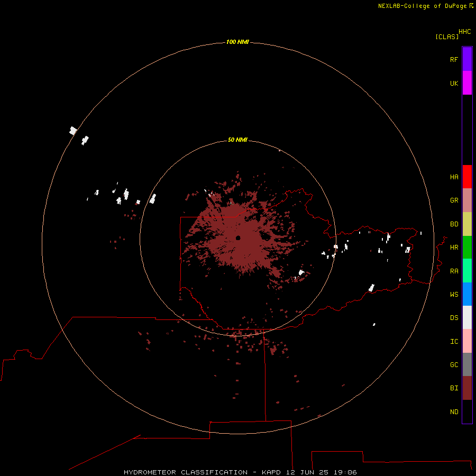Click the BI legend label
This screenshot has height=476, width=476.
454,388
